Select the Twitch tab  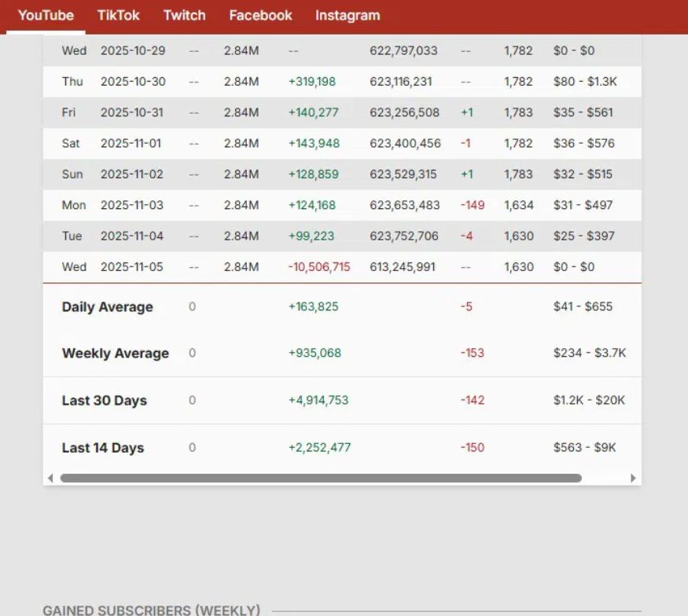(184, 16)
